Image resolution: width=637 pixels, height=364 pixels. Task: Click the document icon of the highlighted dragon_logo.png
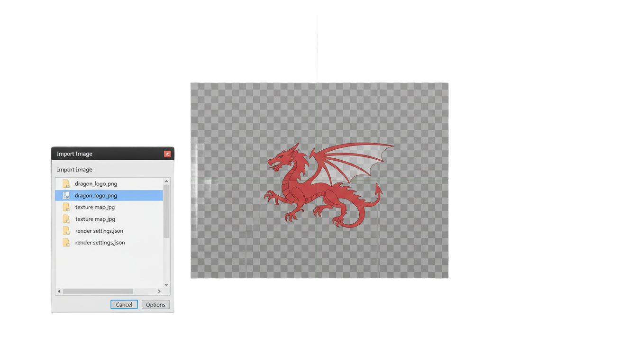(66, 195)
